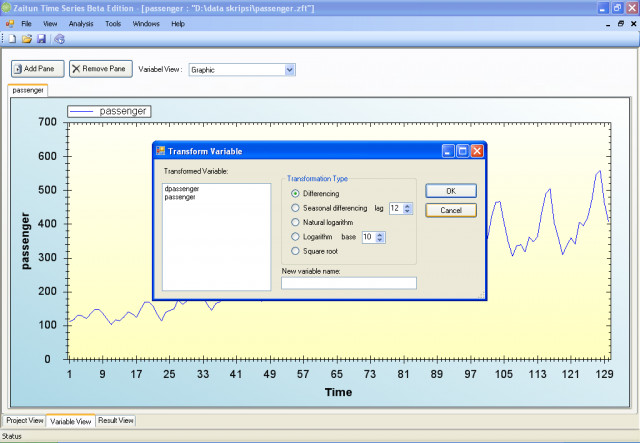Switch to the Result View tab
This screenshot has height=443, width=640.
116,420
